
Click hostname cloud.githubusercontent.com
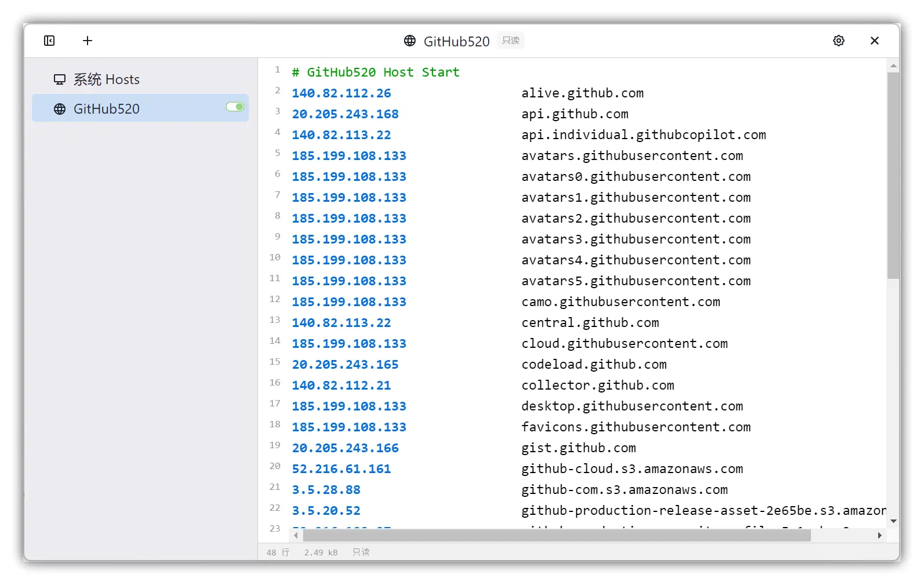click(624, 343)
